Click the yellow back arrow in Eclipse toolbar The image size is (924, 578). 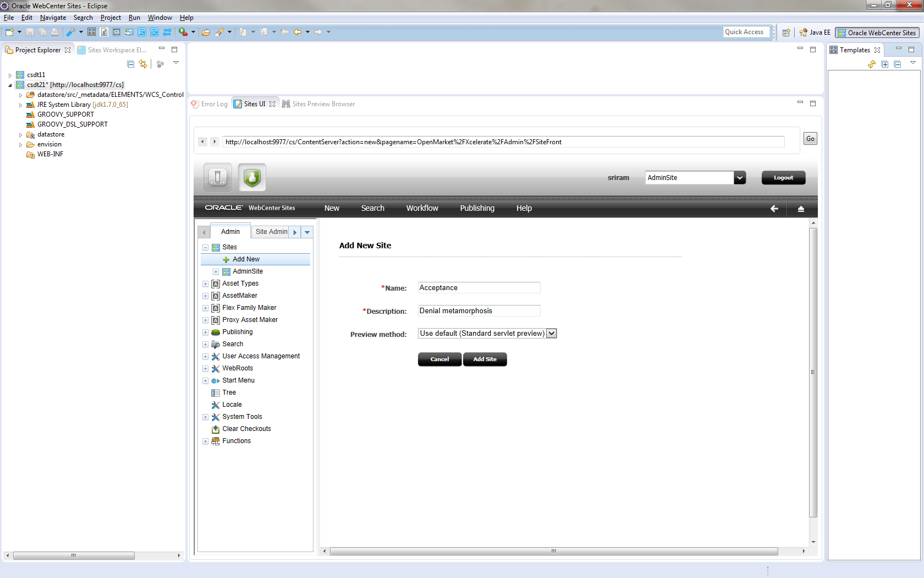coord(298,32)
